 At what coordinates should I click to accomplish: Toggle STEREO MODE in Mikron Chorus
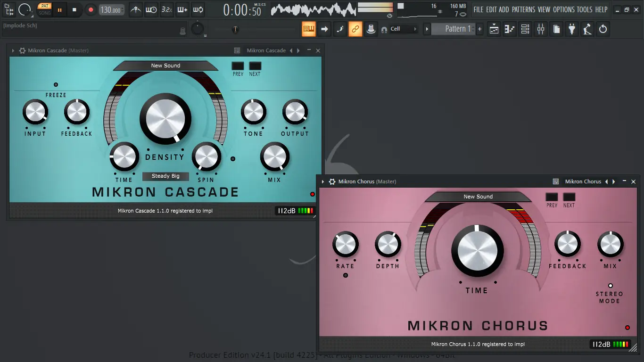pyautogui.click(x=611, y=286)
